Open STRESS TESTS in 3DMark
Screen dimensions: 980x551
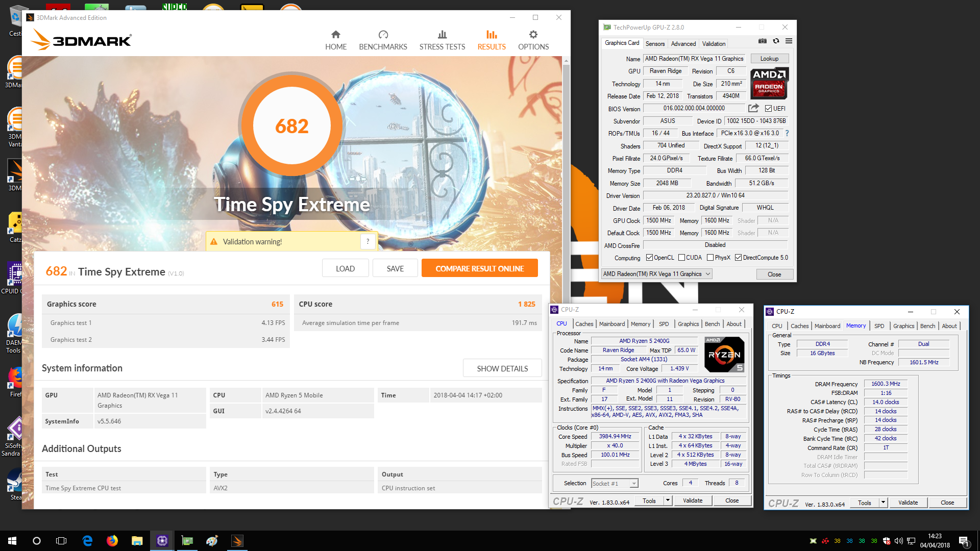pyautogui.click(x=442, y=40)
